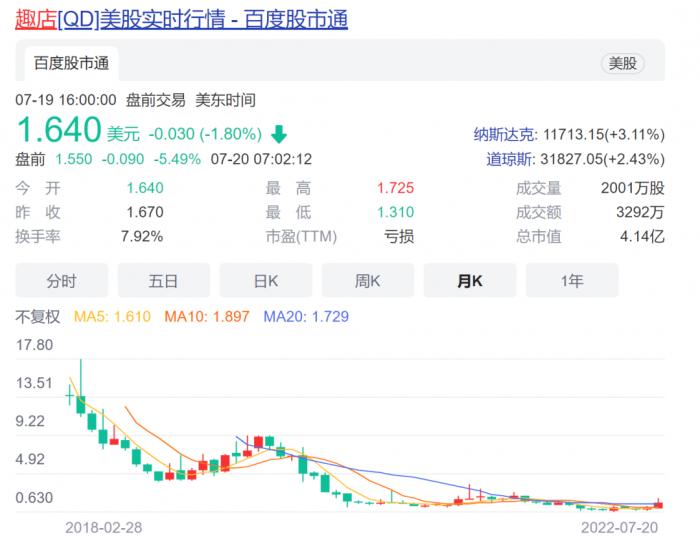Open the 趣店[QD]美股实时行情 title link
Viewport: 700px width, 541px height.
(181, 20)
